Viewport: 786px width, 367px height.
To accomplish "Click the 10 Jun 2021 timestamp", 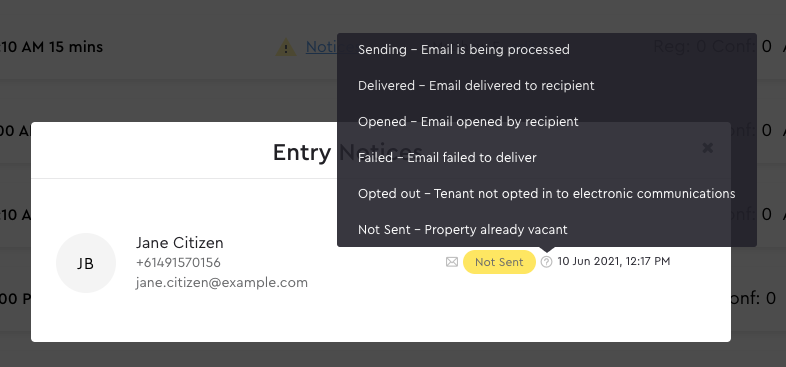I will tap(614, 261).
